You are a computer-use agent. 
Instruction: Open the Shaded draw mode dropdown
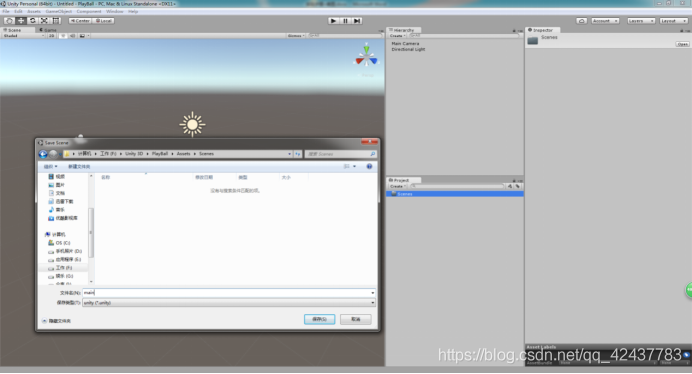pyautogui.click(x=23, y=36)
